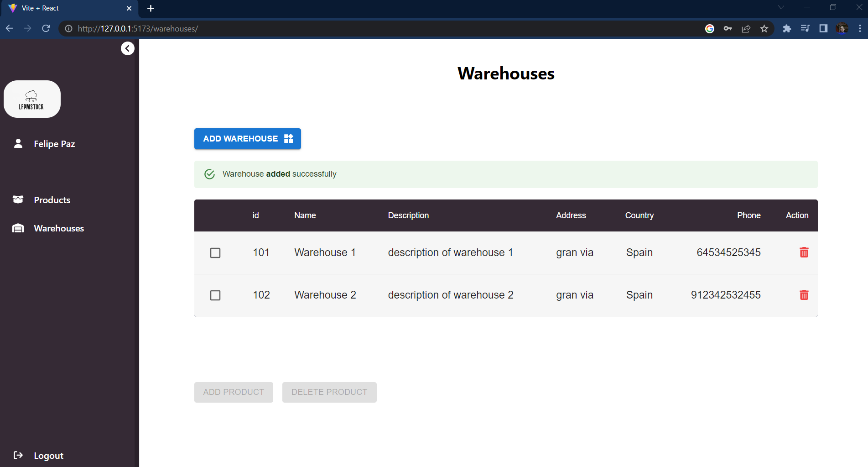Collapse the sidebar using the chevron button
This screenshot has width=868, height=467.
tap(128, 48)
